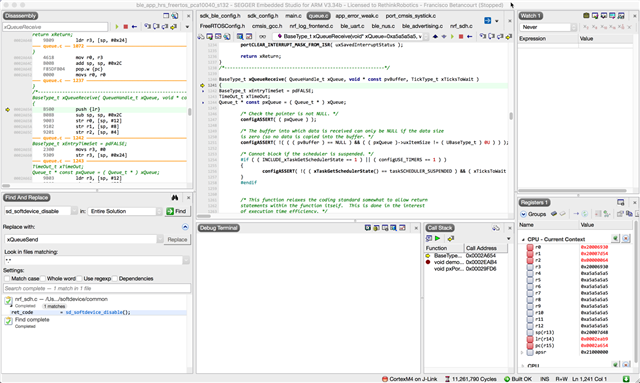
Task: Collapse the 'CPU - Current Context' register group
Action: coord(523,239)
